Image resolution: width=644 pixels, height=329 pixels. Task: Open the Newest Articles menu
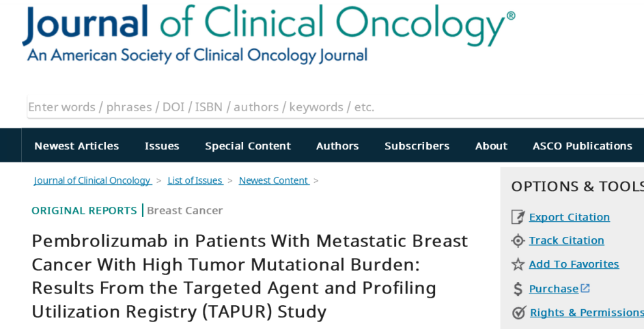point(76,146)
